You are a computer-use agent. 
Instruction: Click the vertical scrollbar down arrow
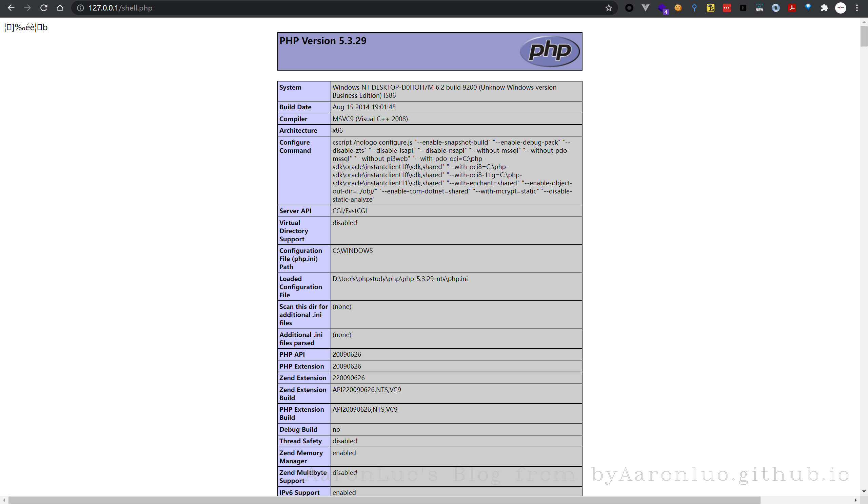click(864, 491)
